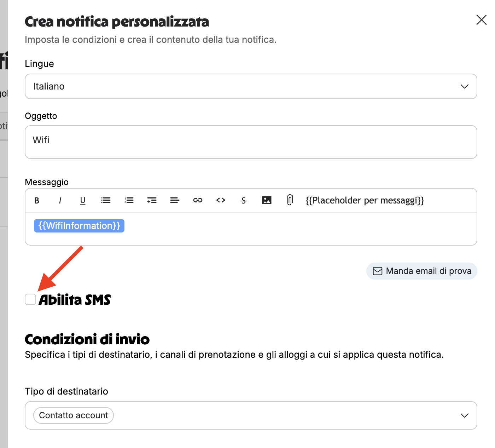Apply strikethrough formatting
The height and width of the screenshot is (448, 495).
click(x=244, y=201)
